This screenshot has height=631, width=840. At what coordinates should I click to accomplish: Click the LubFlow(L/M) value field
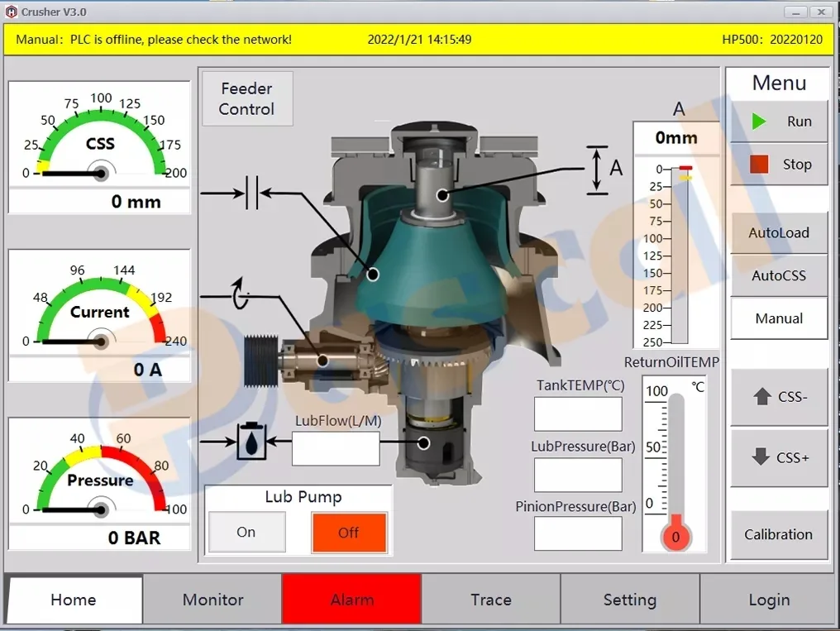[336, 449]
